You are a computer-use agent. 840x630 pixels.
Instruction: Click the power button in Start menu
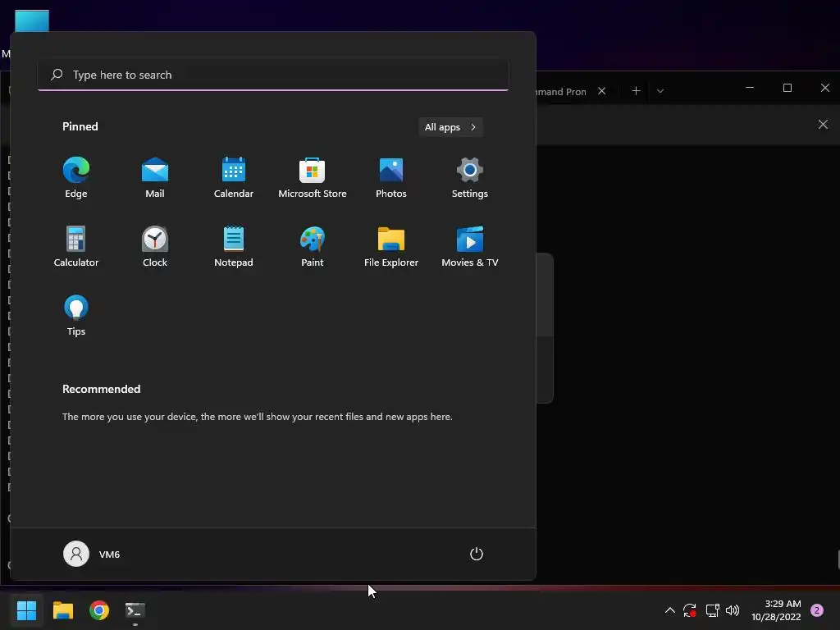coord(477,554)
